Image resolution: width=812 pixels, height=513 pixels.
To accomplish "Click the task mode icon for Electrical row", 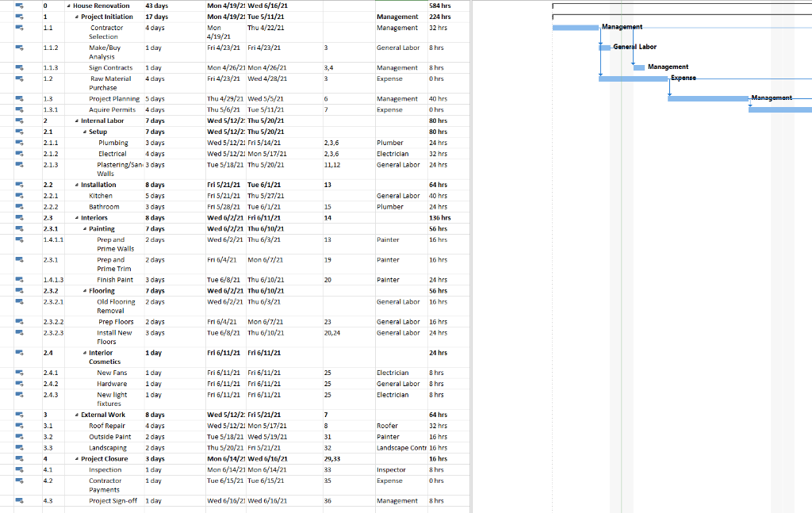I will pos(19,153).
